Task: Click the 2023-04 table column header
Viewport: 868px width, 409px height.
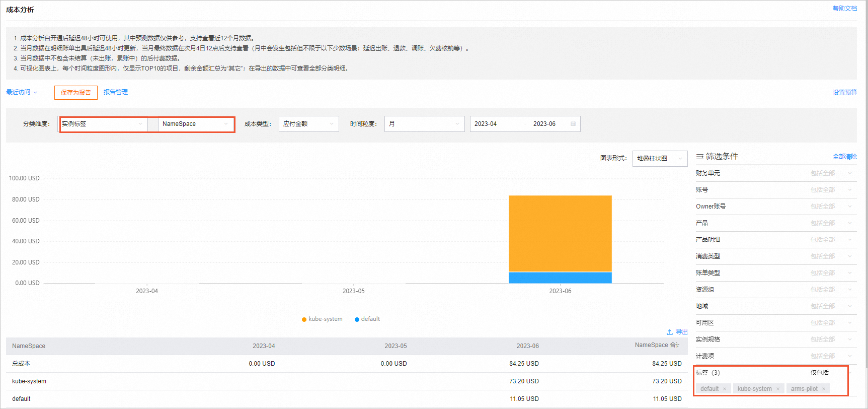Action: click(264, 346)
